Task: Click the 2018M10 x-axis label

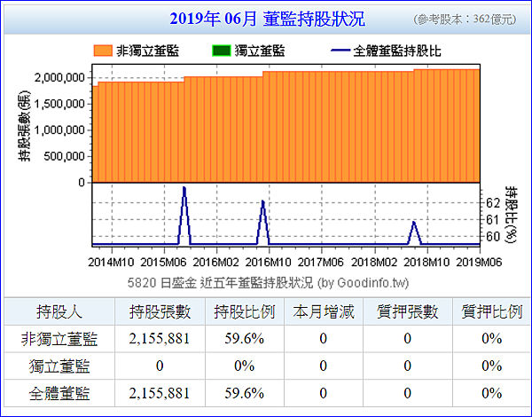Action: (x=426, y=262)
